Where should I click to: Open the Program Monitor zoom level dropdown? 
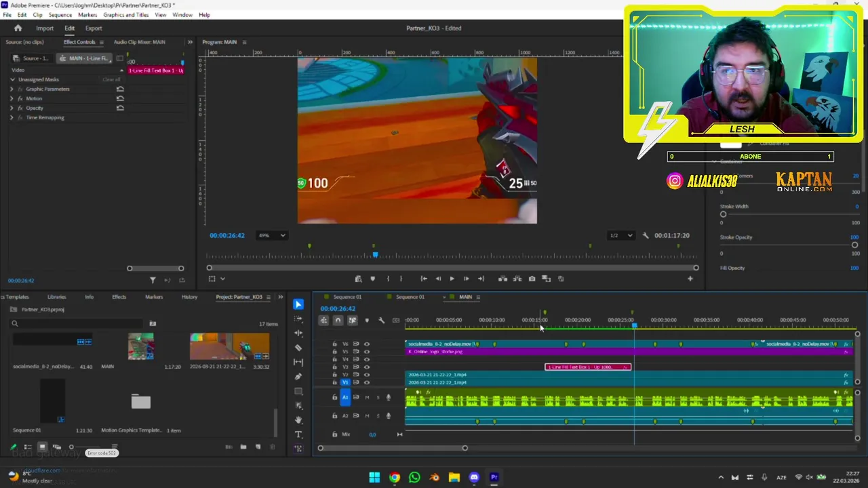click(x=272, y=235)
